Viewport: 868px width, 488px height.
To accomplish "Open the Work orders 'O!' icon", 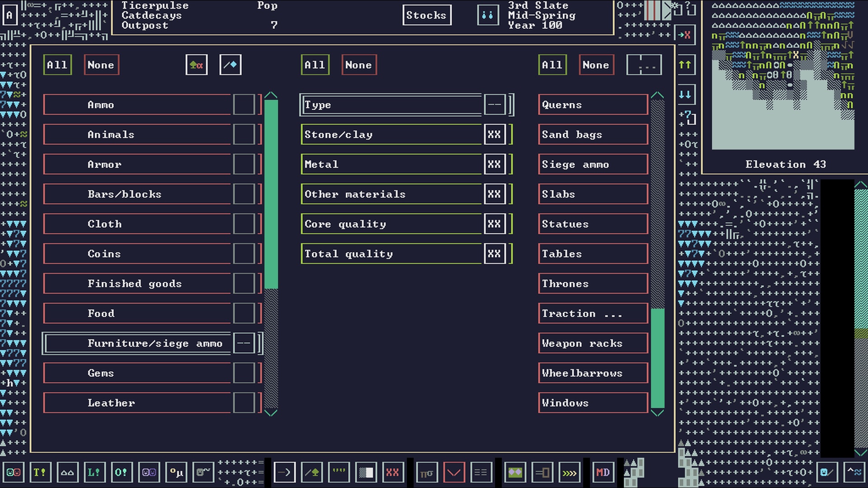I will pos(121,472).
